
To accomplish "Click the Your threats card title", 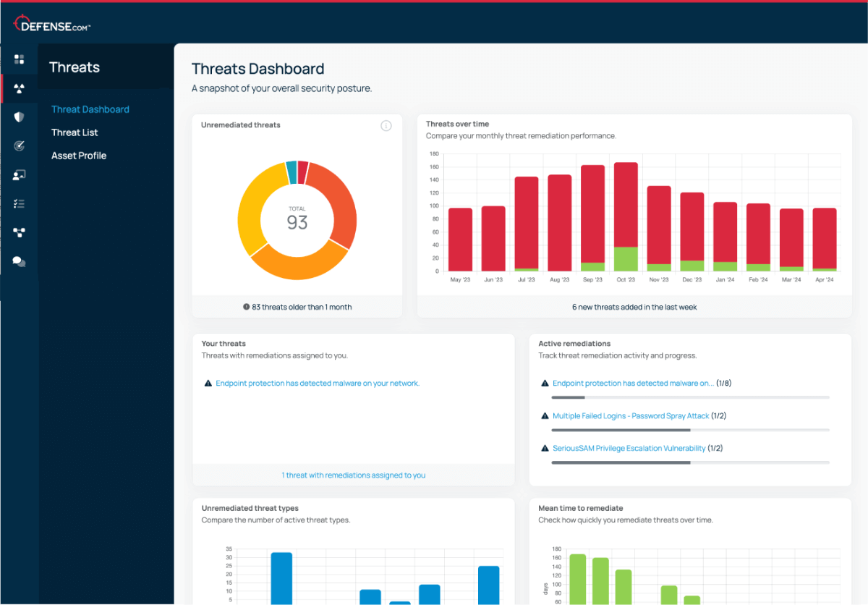I will tap(224, 344).
